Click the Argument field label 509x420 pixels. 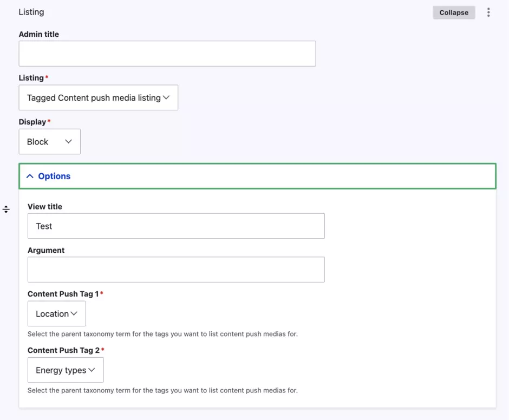pos(46,251)
